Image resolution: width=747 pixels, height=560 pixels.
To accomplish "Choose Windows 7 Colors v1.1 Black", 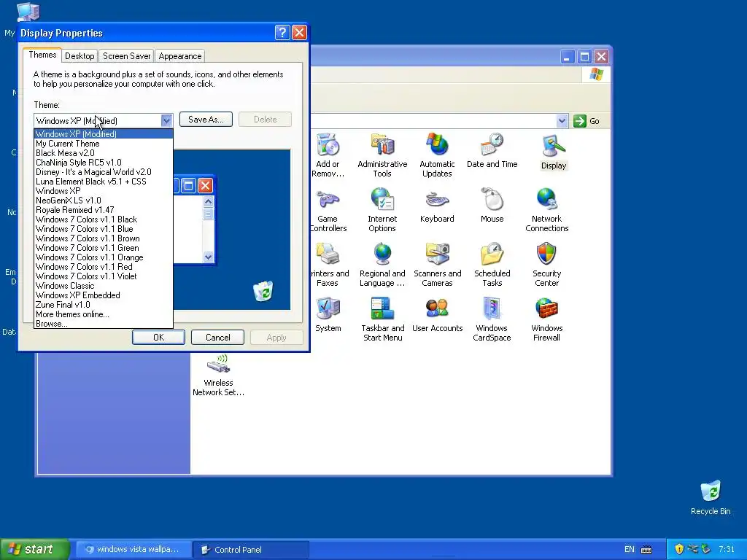I will tap(104, 219).
